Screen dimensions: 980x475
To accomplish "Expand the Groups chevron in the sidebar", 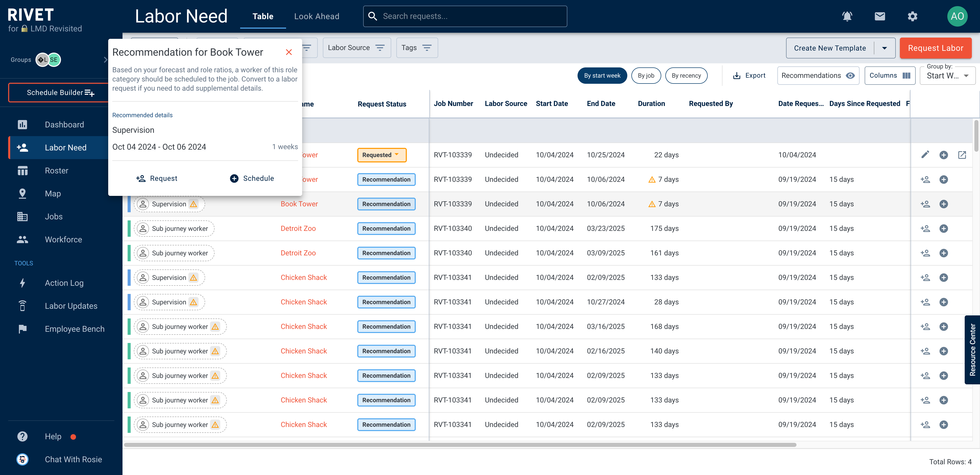I will point(105,60).
